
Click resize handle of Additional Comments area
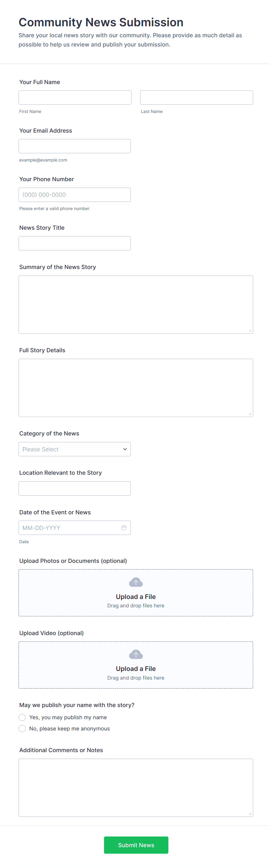(250, 813)
